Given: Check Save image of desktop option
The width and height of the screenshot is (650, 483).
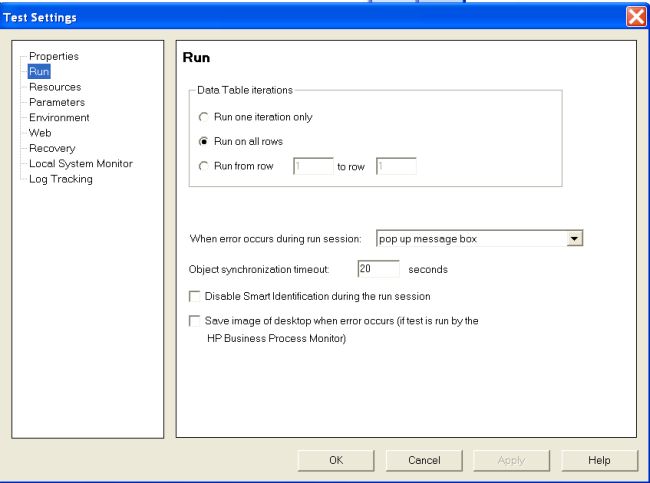Looking at the screenshot, I should (194, 321).
